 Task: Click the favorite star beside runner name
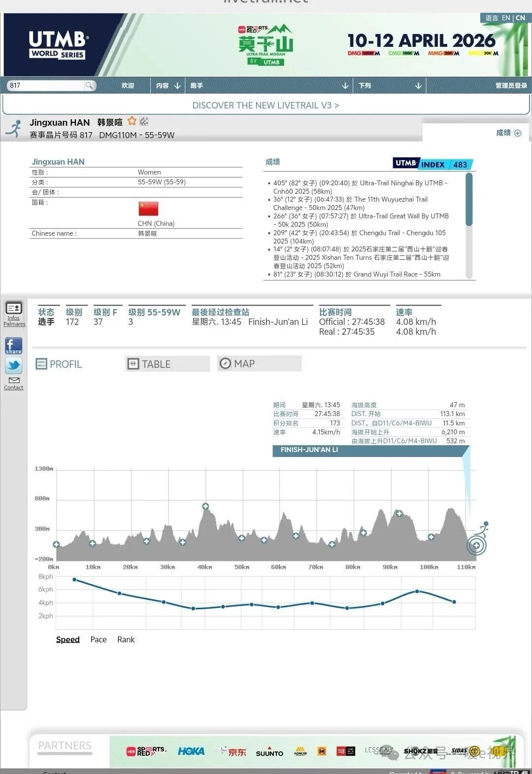[x=132, y=121]
